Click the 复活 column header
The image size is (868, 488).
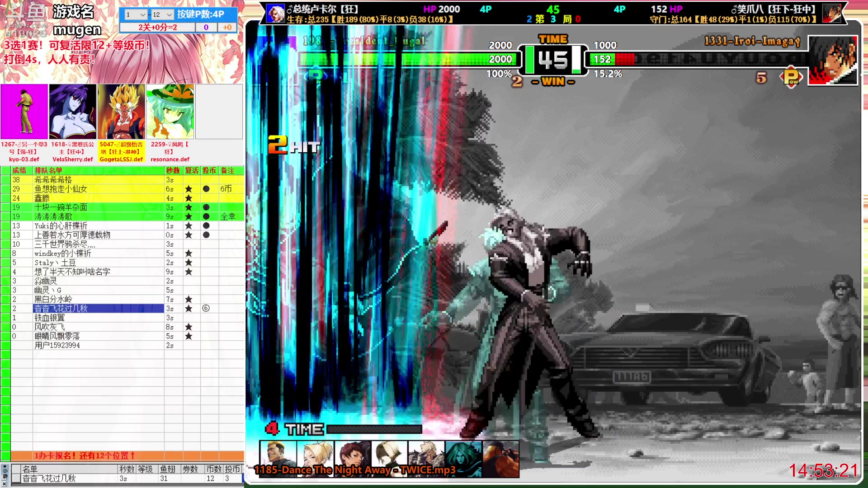[192, 170]
